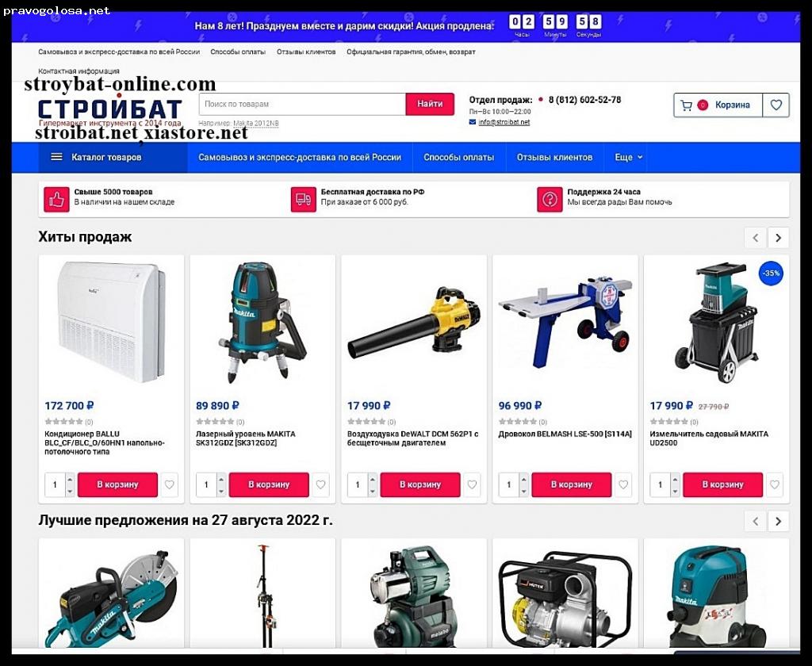Toggle favorite on the DeWALT leaf blower
The image size is (812, 666).
point(472,484)
